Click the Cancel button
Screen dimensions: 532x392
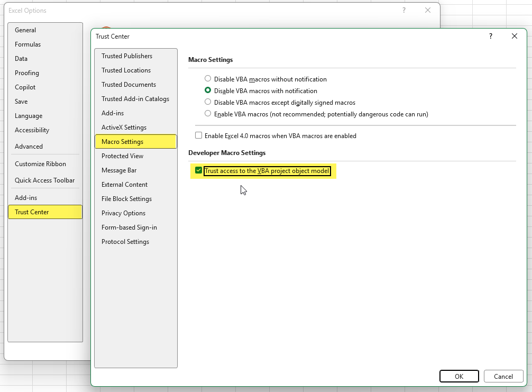pos(503,376)
